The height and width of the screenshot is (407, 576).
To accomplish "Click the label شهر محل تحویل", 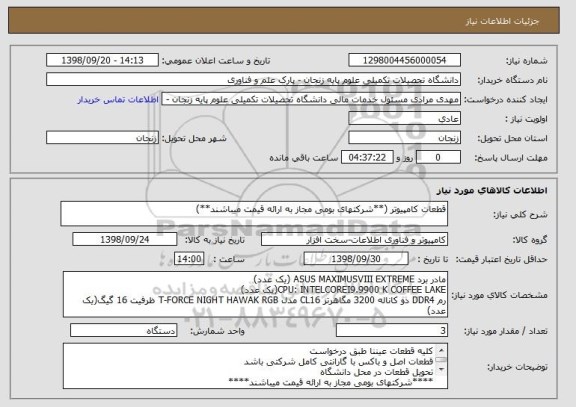I will coord(194,138).
